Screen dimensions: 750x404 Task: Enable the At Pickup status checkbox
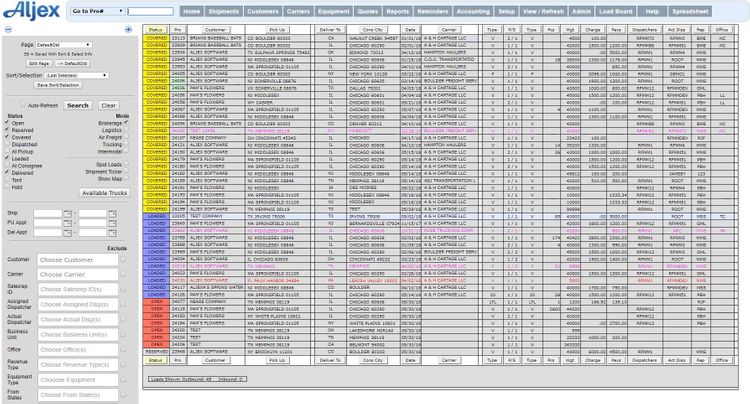point(7,151)
